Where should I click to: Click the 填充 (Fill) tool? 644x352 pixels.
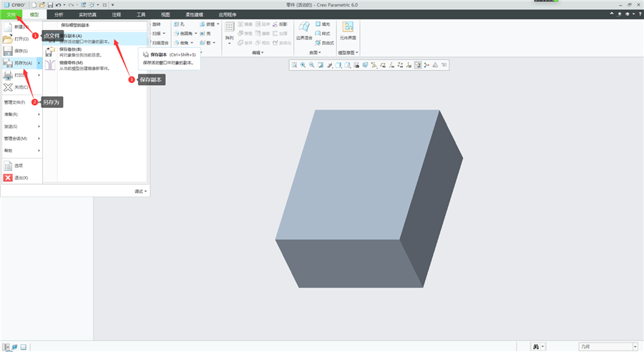[323, 24]
